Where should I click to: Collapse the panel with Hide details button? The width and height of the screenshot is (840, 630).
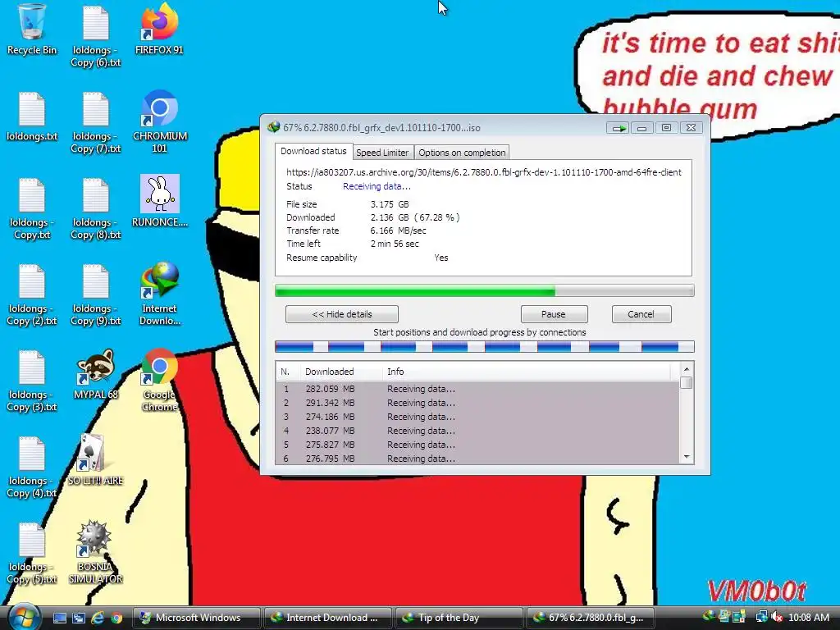342,314
